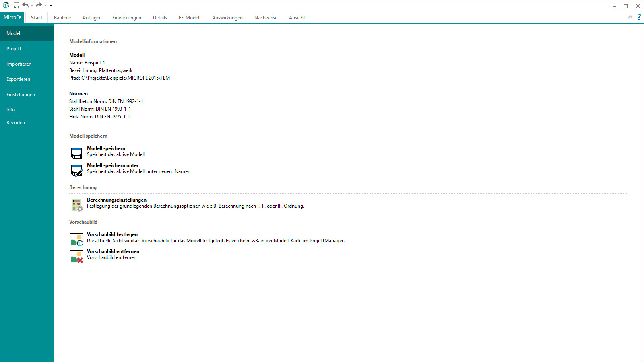Click the Holz Norm DIN EN 1995-1-1 text
The width and height of the screenshot is (644, 362).
click(x=99, y=117)
